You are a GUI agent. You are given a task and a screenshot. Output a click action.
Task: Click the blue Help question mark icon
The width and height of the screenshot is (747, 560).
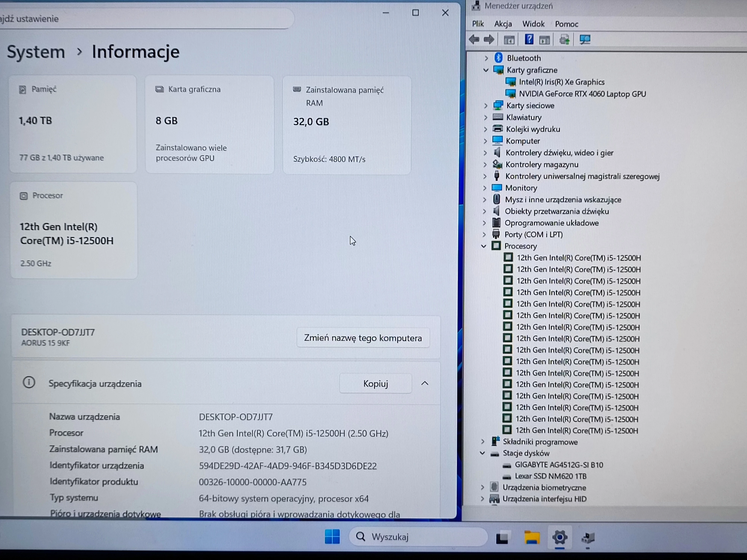point(529,40)
